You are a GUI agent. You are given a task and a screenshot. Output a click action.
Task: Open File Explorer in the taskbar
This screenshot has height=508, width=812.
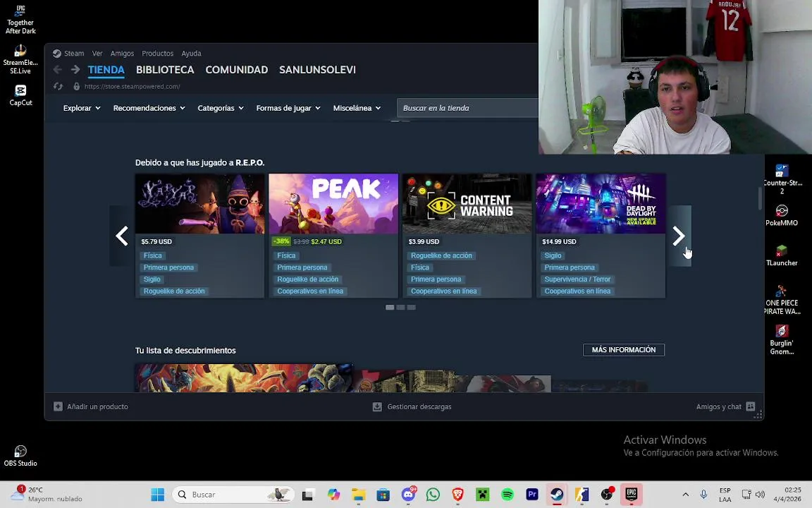click(x=358, y=495)
